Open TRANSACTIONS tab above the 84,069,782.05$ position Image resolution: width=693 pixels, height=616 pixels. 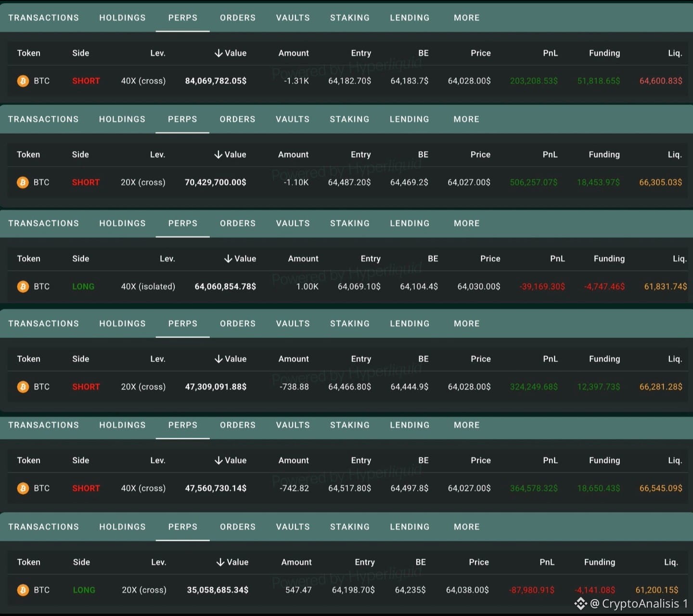[43, 18]
